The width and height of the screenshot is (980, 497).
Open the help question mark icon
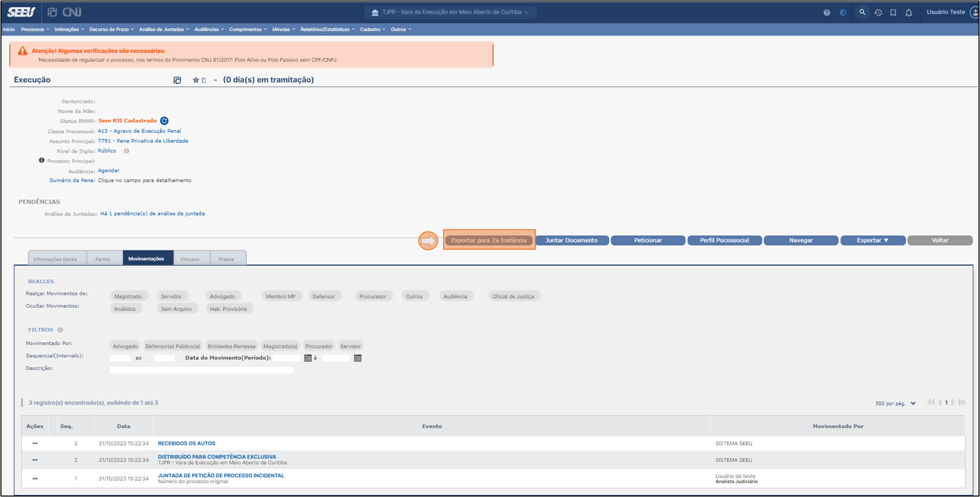click(827, 13)
